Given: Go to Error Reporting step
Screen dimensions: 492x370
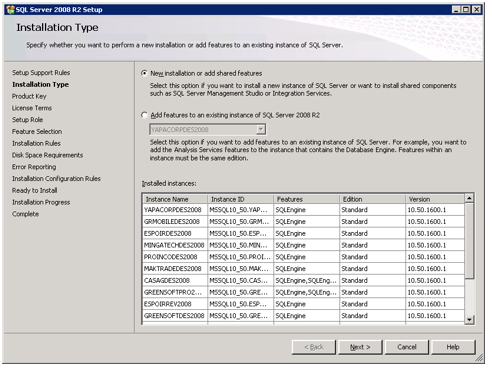Looking at the screenshot, I should click(34, 167).
